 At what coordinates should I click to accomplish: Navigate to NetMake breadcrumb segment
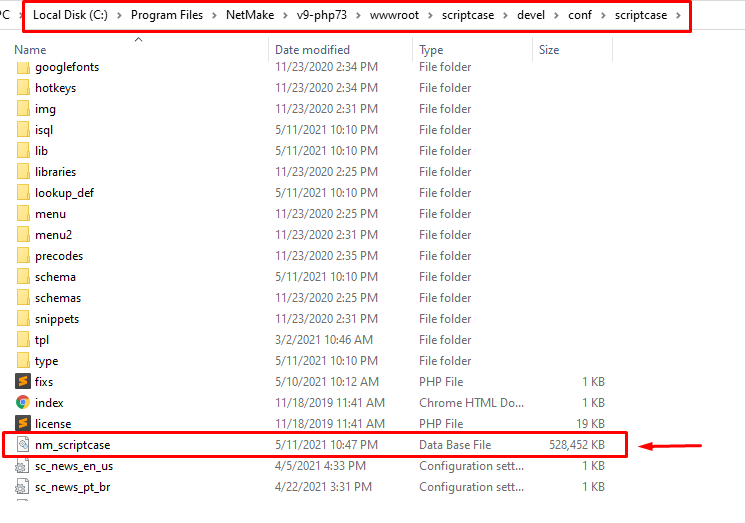[250, 15]
